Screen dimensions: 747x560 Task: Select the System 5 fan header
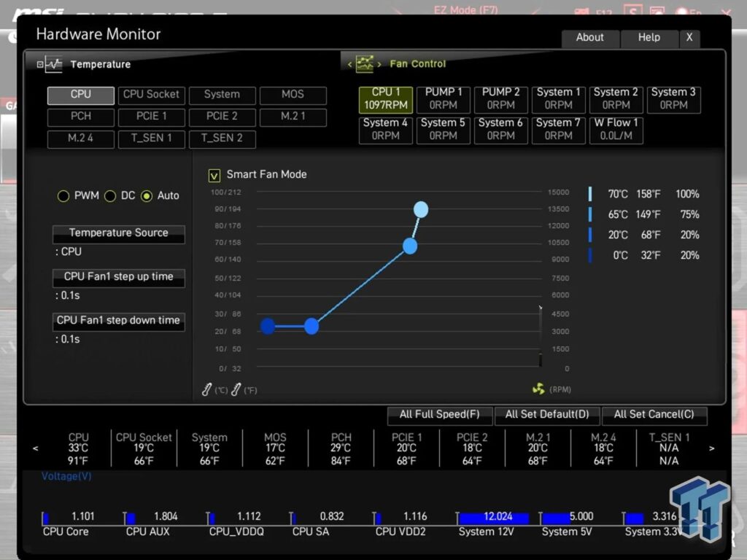(444, 130)
